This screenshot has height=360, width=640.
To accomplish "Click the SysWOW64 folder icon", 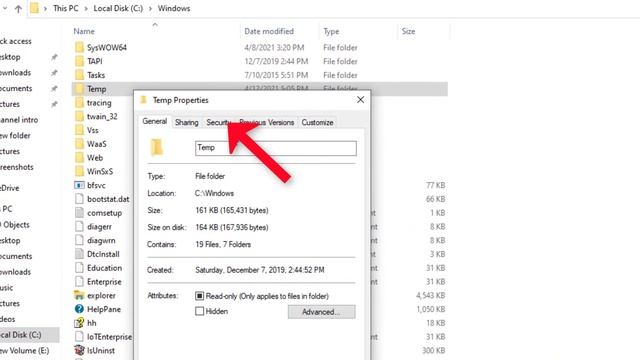I will 79,47.
